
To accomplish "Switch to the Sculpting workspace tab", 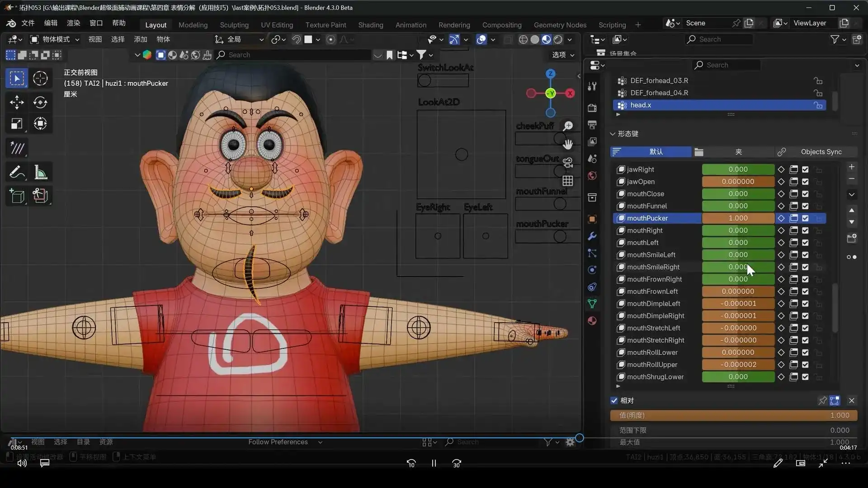I will (234, 25).
